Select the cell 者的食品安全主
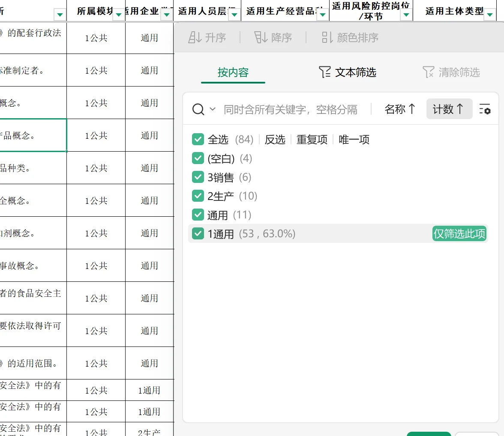The height and width of the screenshot is (436, 504). (33, 298)
